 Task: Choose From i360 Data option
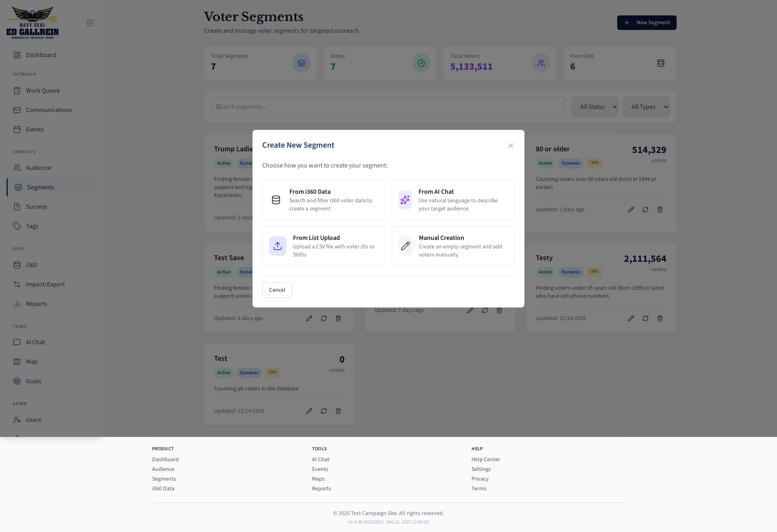(323, 200)
